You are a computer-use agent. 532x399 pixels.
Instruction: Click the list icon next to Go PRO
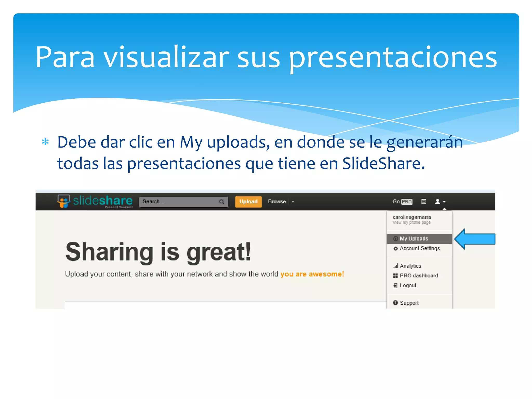pyautogui.click(x=424, y=201)
